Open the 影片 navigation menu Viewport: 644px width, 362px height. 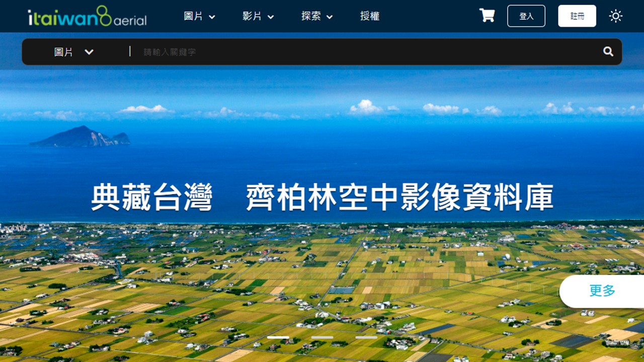click(x=252, y=16)
